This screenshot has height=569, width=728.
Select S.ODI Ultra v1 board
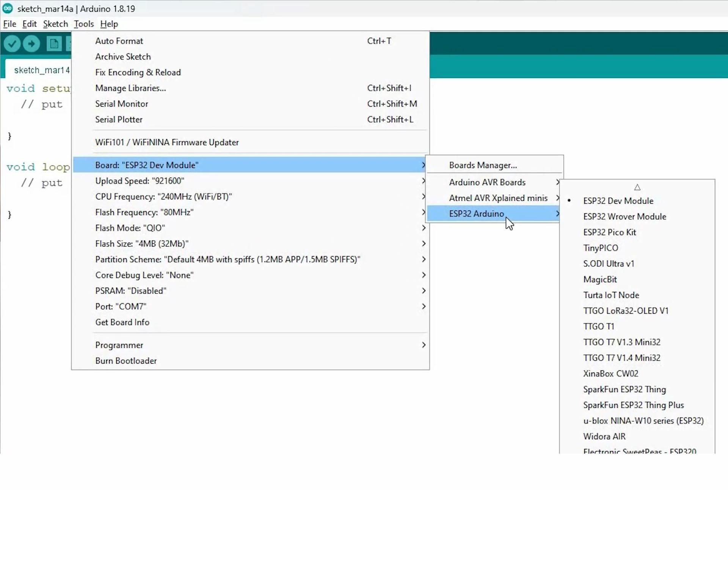coord(637,264)
